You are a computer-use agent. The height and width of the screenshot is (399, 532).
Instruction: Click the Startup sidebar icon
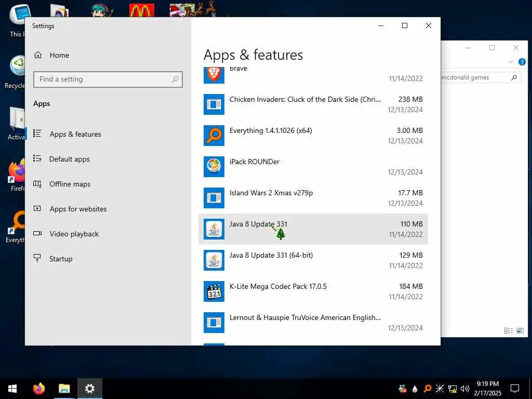coord(37,258)
